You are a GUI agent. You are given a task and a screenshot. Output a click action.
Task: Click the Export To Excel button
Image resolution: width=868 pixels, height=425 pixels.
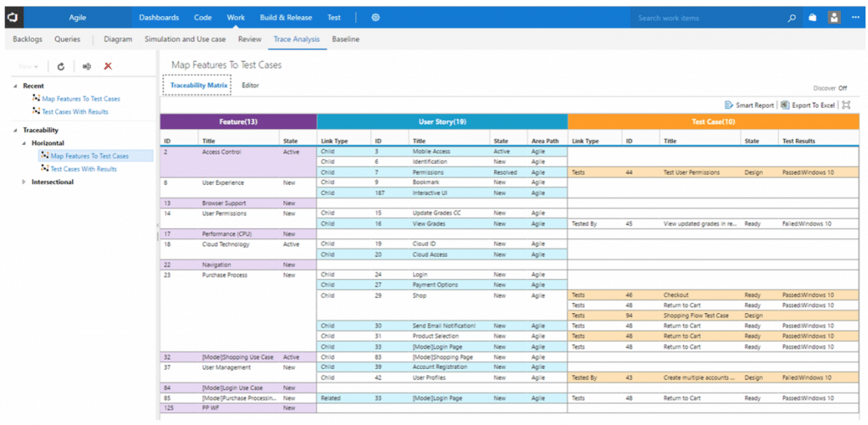pyautogui.click(x=808, y=105)
